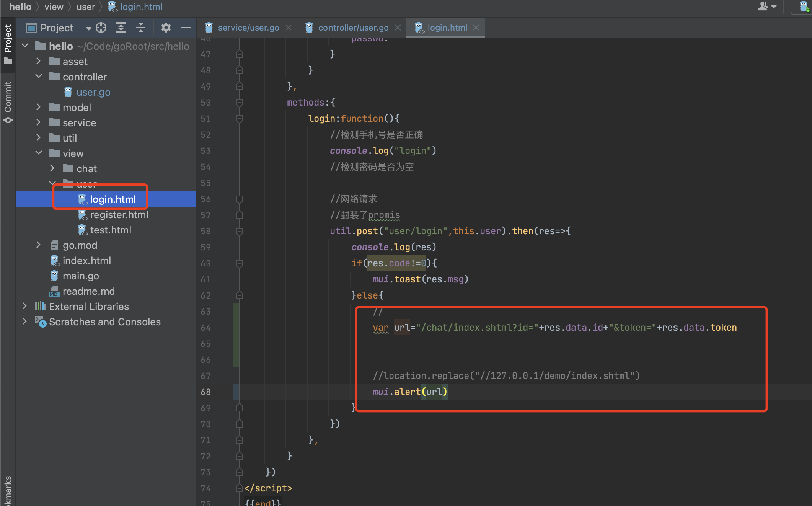Click the locate/select opened file target icon
Viewport: 812px width, 506px height.
click(101, 28)
